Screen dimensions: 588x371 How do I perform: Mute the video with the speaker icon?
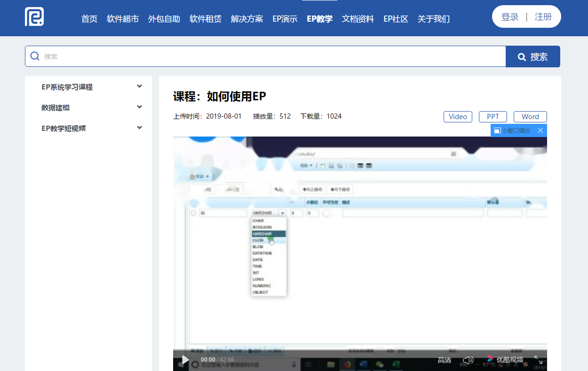[x=468, y=360]
